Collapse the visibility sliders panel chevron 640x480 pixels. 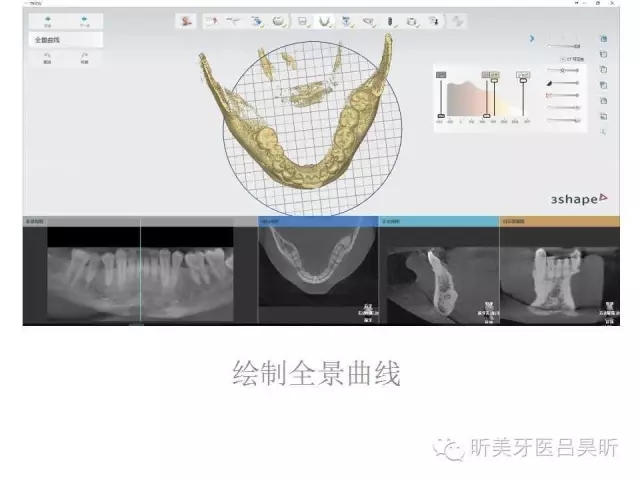click(533, 40)
